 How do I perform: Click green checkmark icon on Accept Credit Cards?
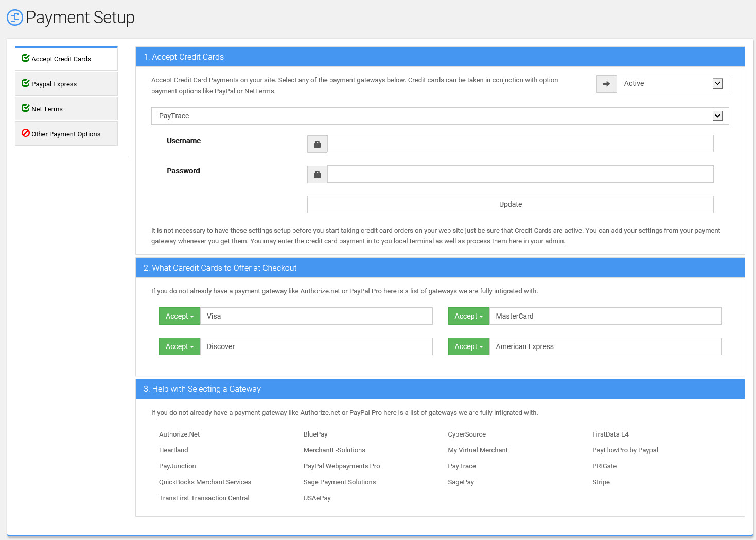[x=25, y=58]
